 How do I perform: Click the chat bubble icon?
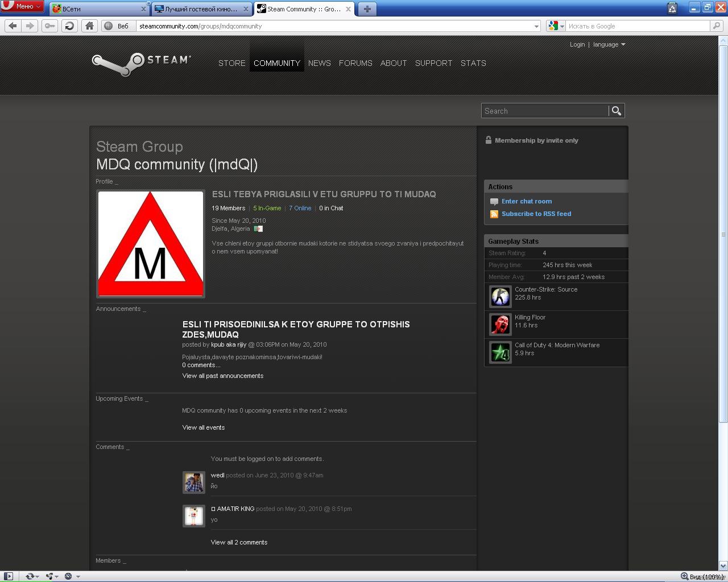point(494,202)
